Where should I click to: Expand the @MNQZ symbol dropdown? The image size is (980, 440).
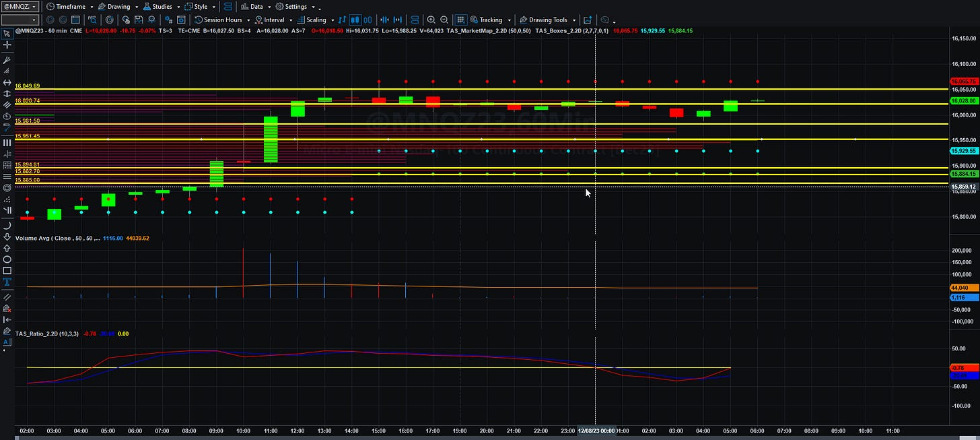point(20,6)
